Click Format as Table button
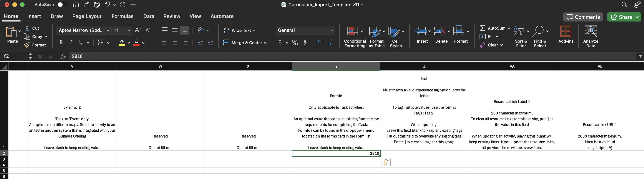 [x=377, y=36]
